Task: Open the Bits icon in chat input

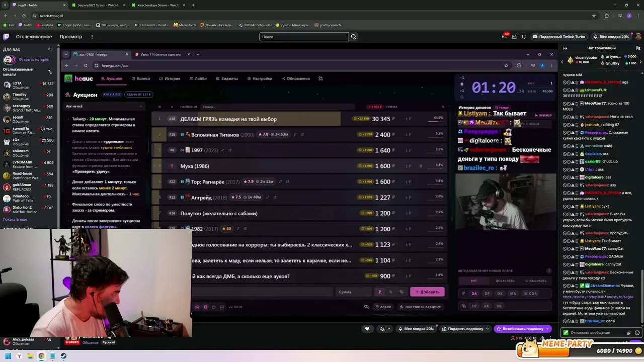Action: [629, 333]
